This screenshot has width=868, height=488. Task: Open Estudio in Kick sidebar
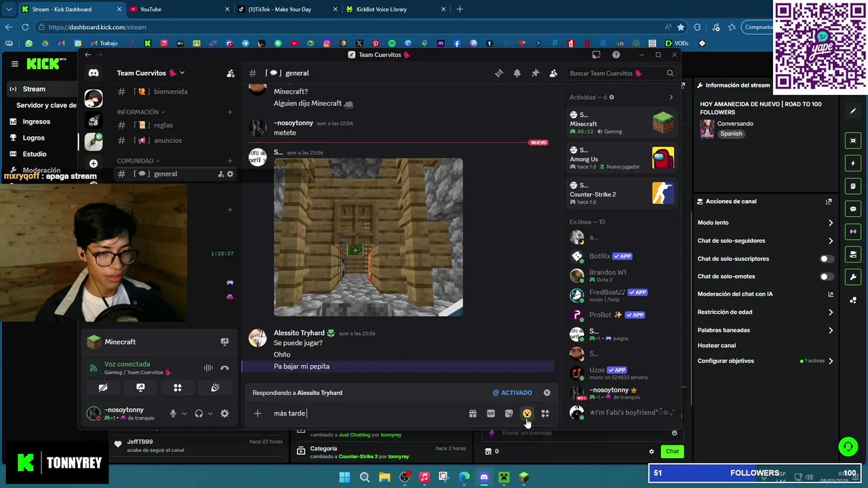point(35,155)
